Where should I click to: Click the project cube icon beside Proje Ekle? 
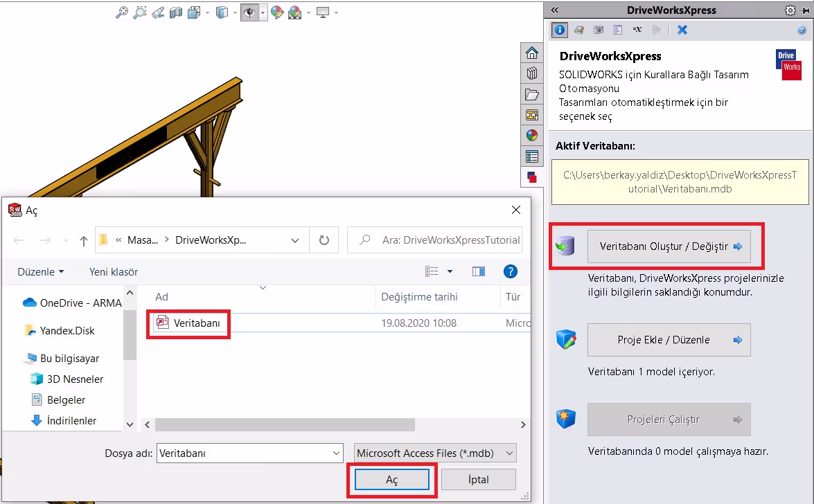pos(566,339)
